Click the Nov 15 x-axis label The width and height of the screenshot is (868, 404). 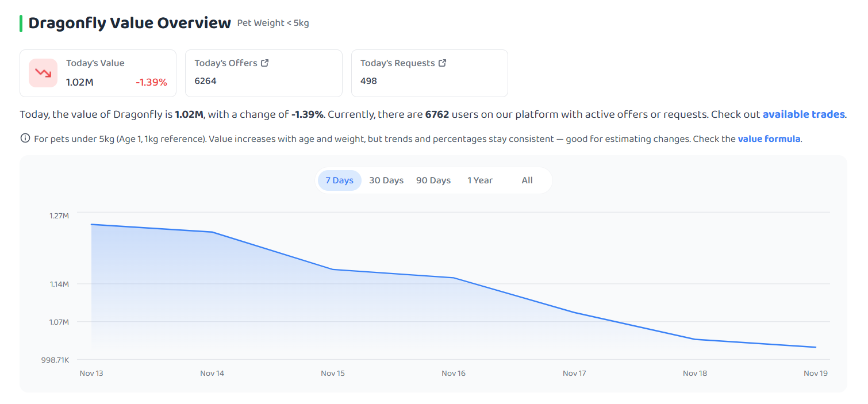tap(333, 374)
